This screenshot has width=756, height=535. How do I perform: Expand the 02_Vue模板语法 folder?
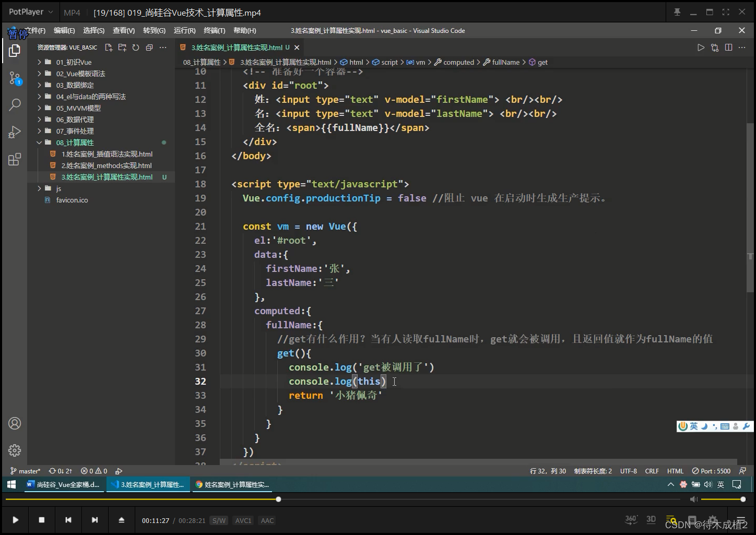click(100, 74)
